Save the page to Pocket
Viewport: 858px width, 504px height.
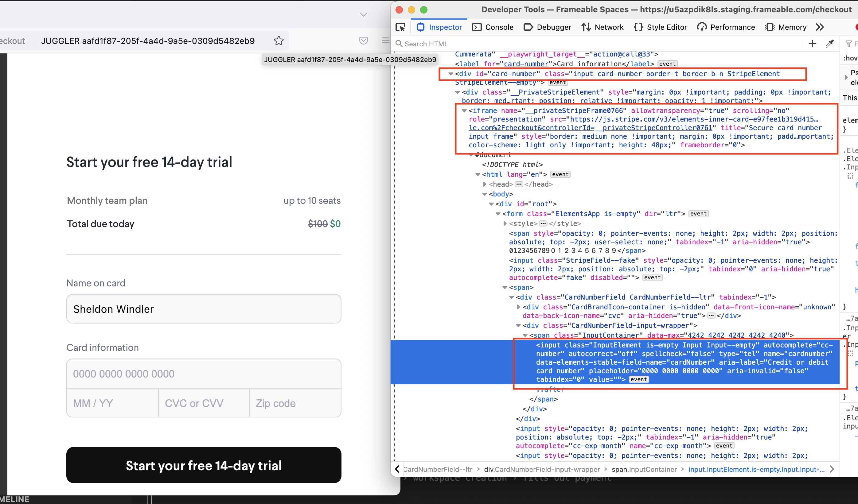[x=363, y=41]
